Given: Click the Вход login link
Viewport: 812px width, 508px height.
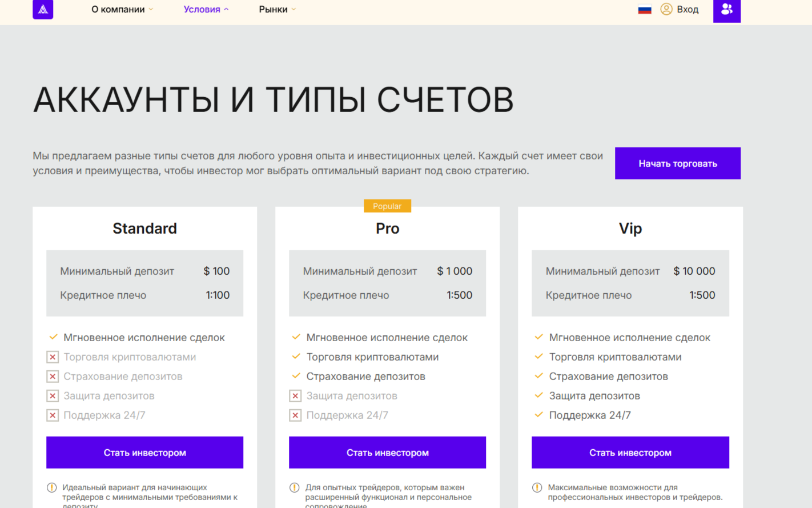Looking at the screenshot, I should pos(688,9).
